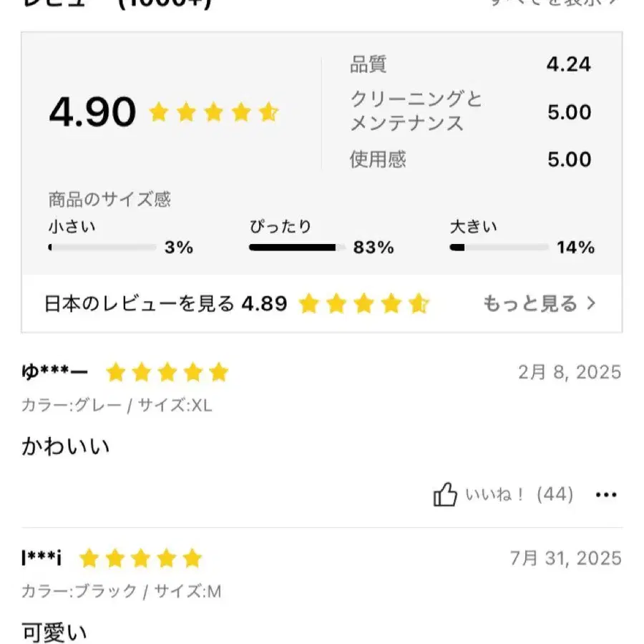Select the first star on l***i review
Viewport: 644px width, 644px height.
point(89,557)
